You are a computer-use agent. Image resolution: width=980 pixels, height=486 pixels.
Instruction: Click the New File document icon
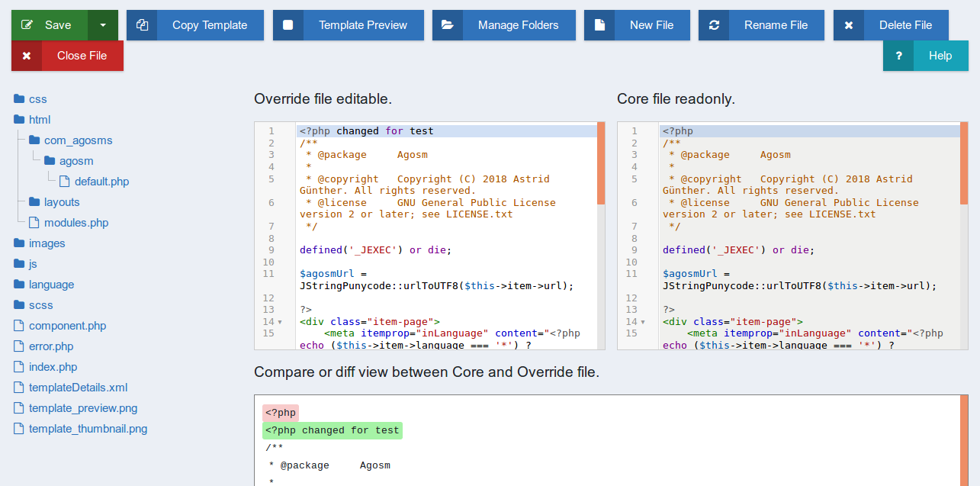click(599, 25)
